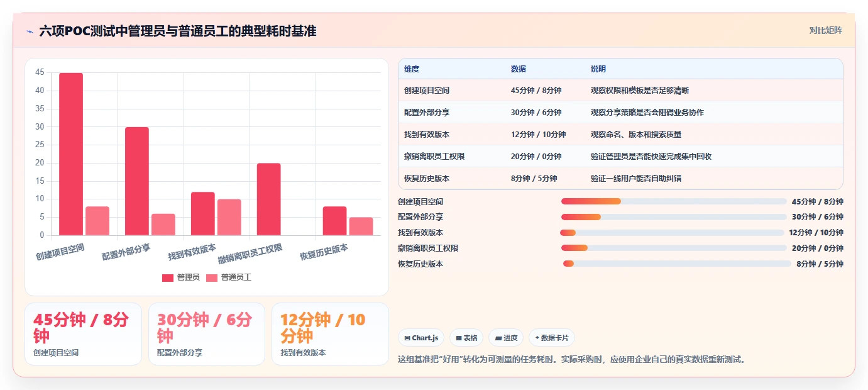Click the 配置外部分享 progress bar
Viewport: 868px width, 390px height.
click(x=674, y=217)
